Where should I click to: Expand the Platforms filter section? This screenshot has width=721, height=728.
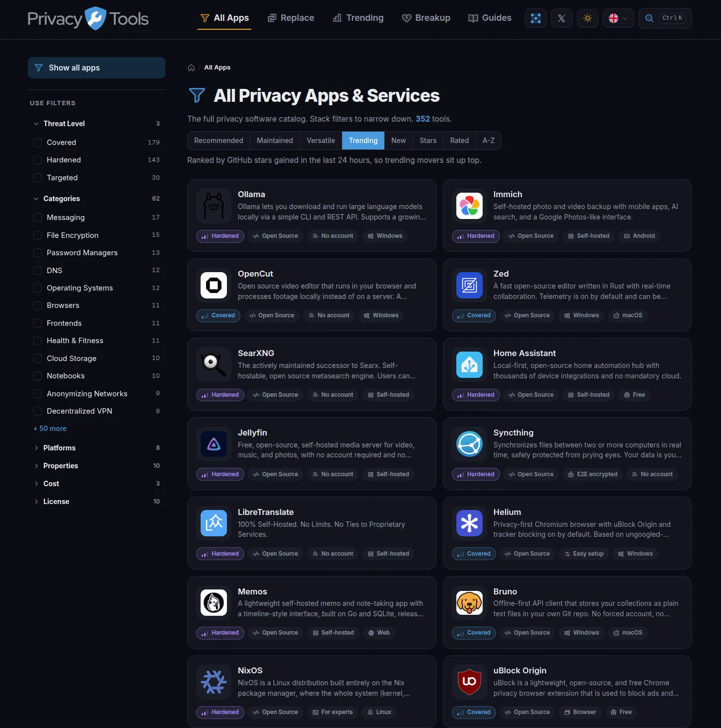pos(96,448)
